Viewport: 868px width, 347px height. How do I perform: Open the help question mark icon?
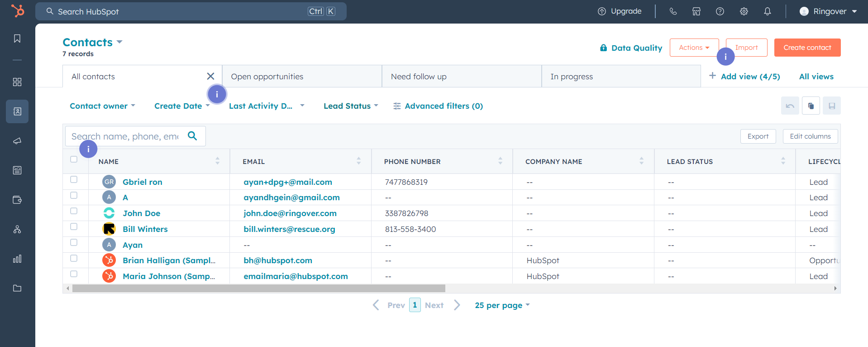tap(720, 11)
